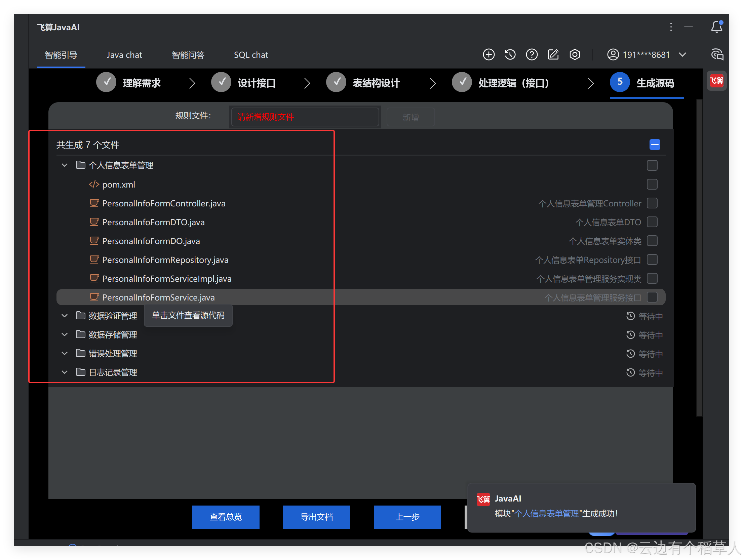Screen dimensions: 743x560
Task: Expand the 日志记录管理 folder chevron
Action: pyautogui.click(x=65, y=372)
